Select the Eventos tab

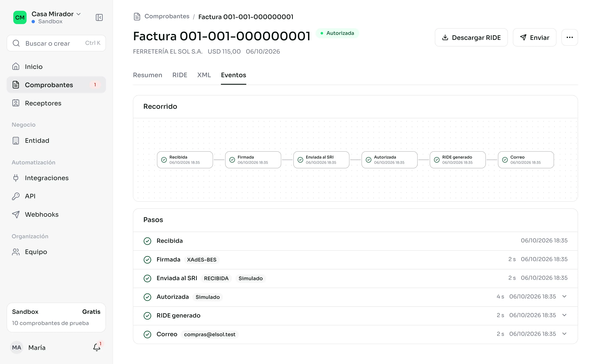233,75
